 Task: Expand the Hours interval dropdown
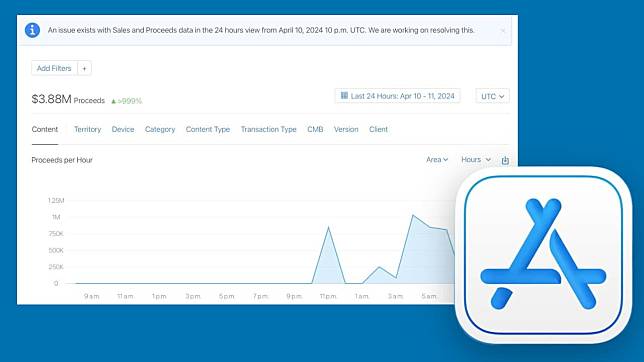point(476,159)
